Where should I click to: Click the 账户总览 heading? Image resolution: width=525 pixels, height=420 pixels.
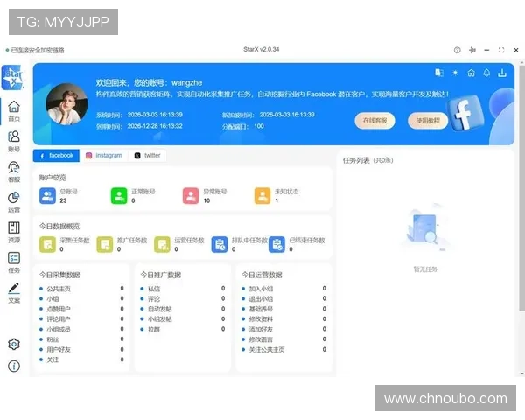point(52,178)
